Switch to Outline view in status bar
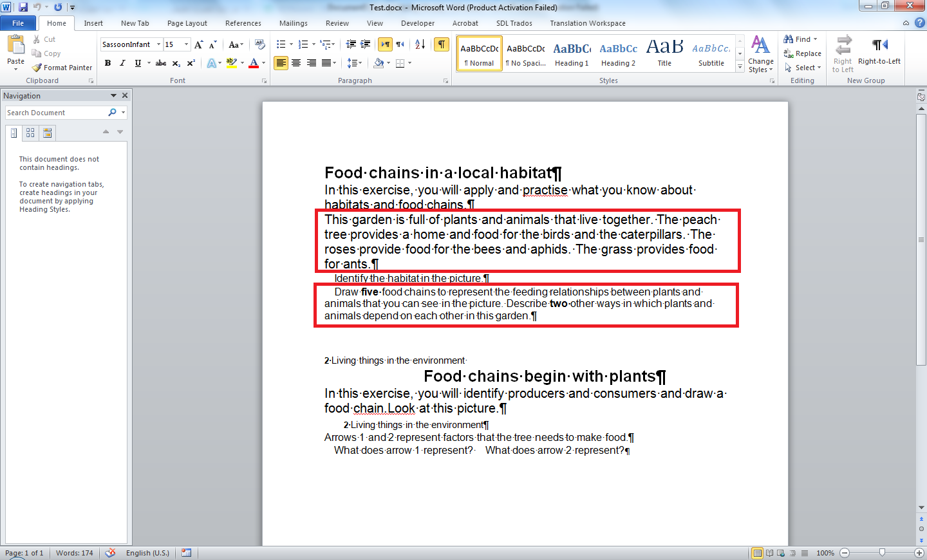 click(792, 553)
